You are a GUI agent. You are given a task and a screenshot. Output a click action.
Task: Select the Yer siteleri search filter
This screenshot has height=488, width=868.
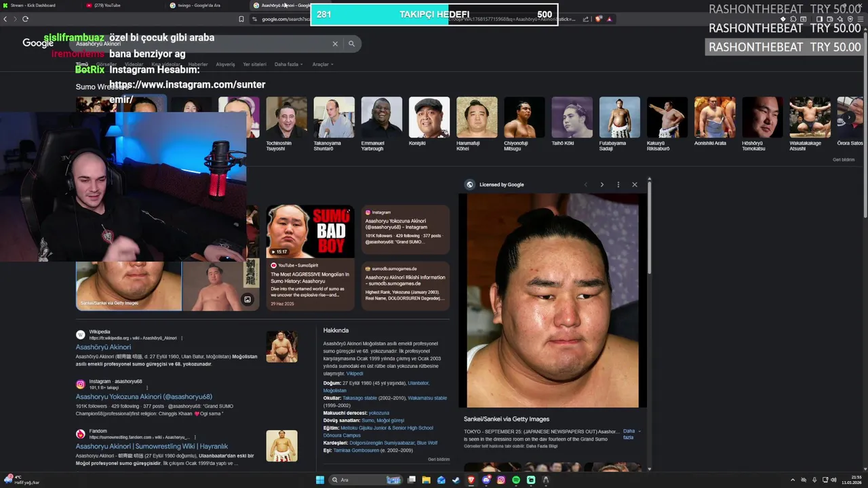[254, 64]
